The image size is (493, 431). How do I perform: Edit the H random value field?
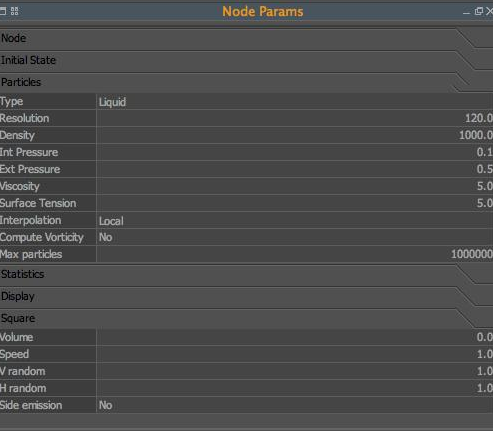click(x=295, y=388)
